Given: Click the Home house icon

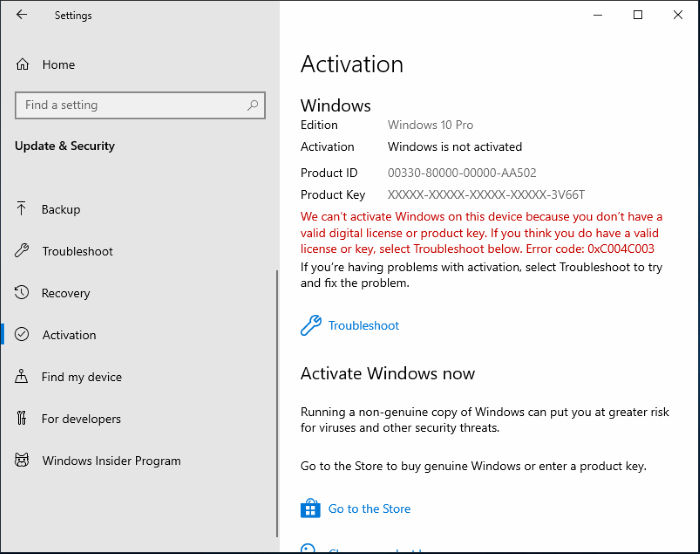Looking at the screenshot, I should click(x=22, y=65).
